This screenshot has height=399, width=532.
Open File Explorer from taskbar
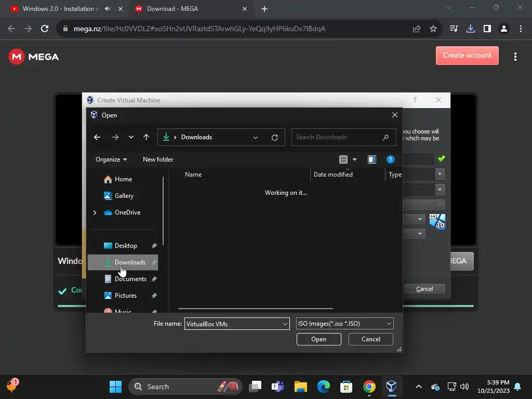point(301,387)
